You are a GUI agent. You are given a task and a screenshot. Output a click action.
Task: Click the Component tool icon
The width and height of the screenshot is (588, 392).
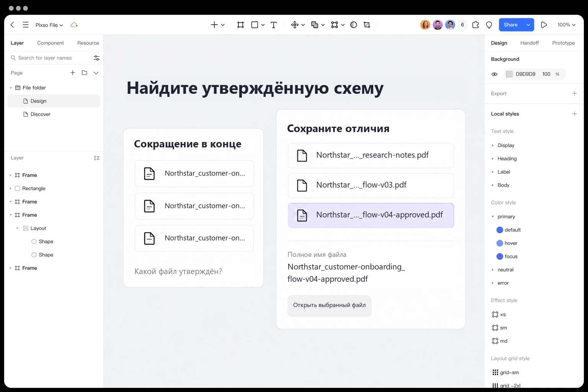(295, 25)
